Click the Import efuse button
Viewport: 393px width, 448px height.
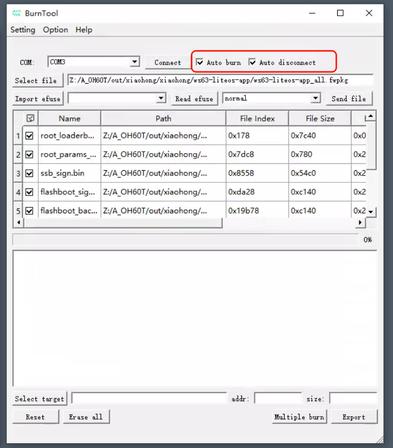[x=38, y=99]
